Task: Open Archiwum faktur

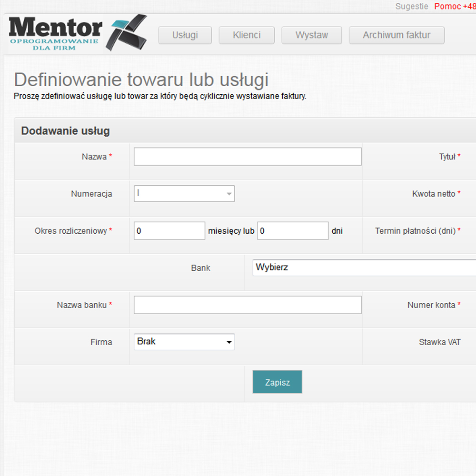Action: point(397,35)
